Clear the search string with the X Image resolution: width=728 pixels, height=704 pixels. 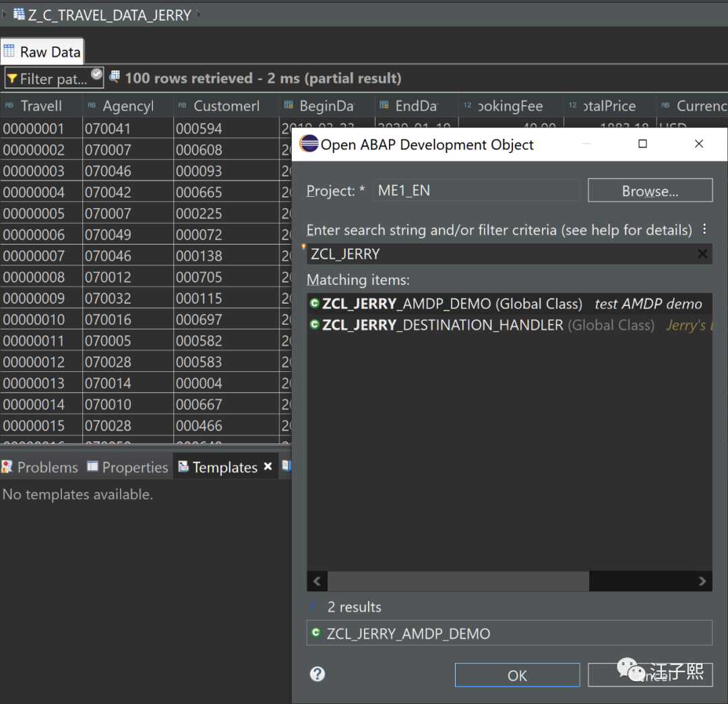tap(702, 254)
